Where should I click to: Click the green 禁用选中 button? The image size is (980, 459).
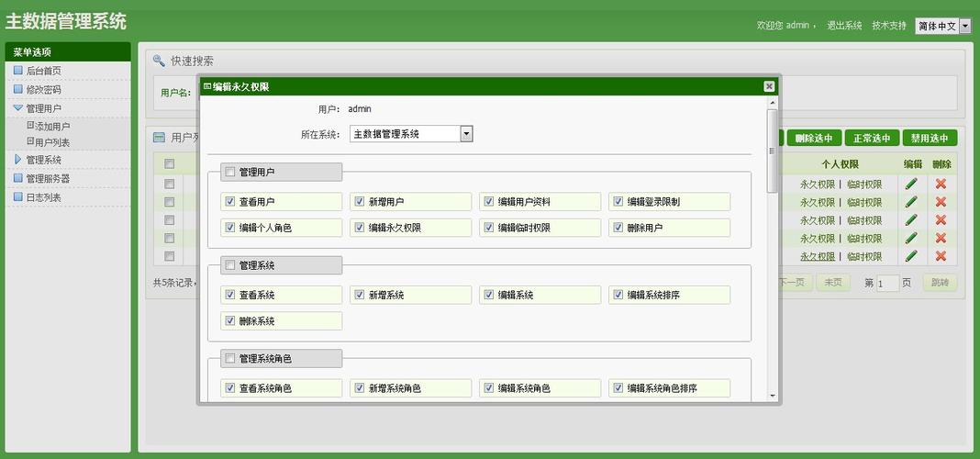point(930,139)
